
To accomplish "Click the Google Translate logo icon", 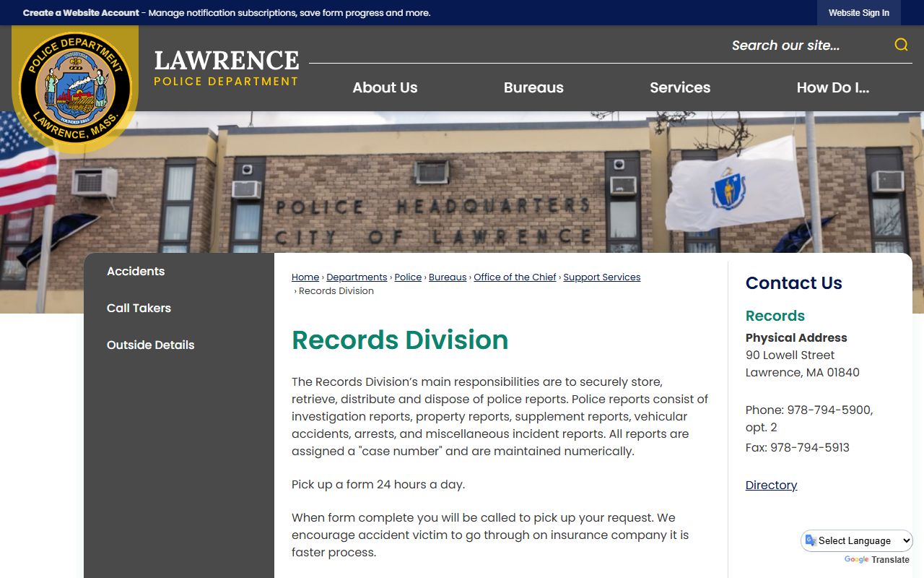I will pyautogui.click(x=856, y=560).
